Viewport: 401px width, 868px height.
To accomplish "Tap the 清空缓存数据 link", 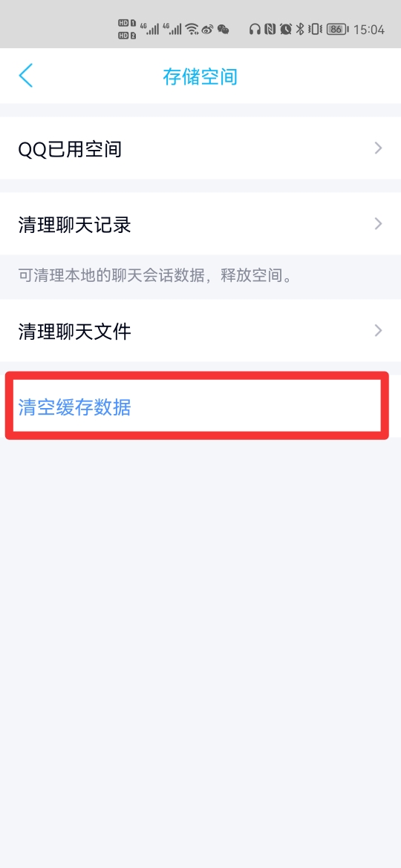I will (75, 407).
